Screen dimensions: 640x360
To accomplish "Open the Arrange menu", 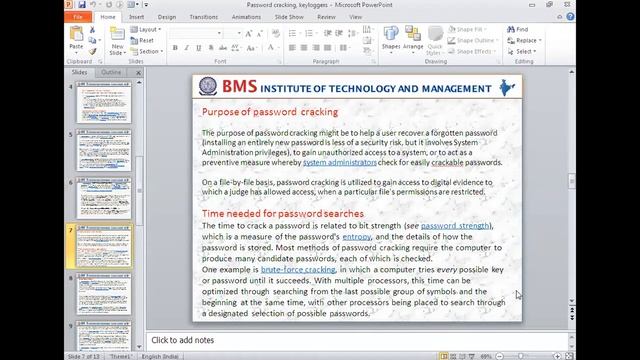I will pyautogui.click(x=413, y=39).
